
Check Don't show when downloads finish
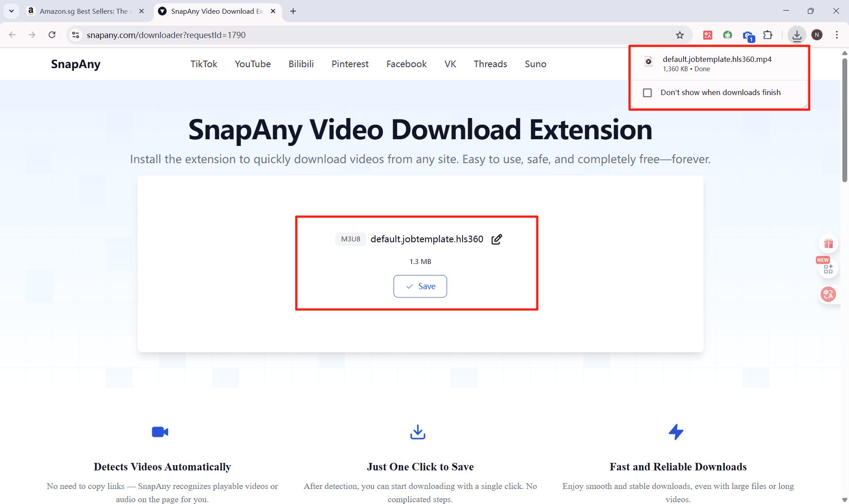pos(647,93)
